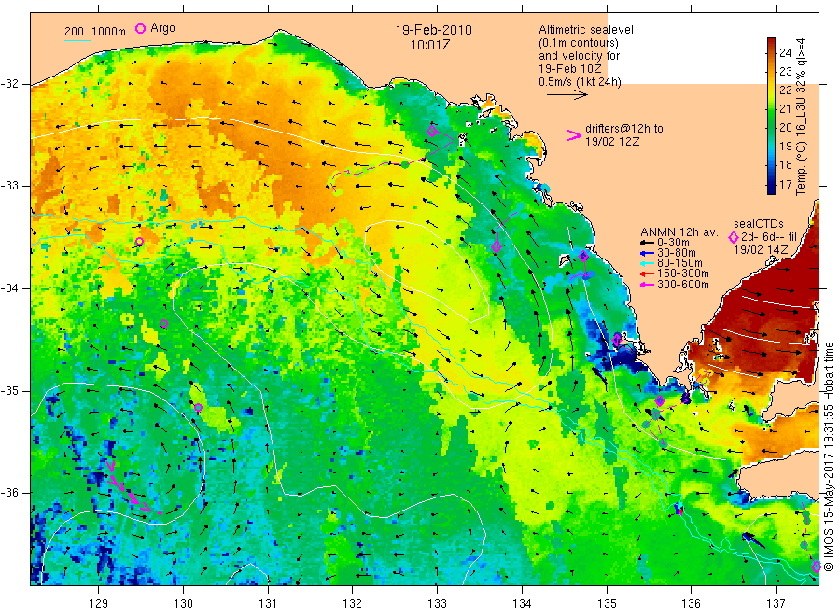Click the '137' longitude axis label
The width and height of the screenshot is (840, 616).
776,604
